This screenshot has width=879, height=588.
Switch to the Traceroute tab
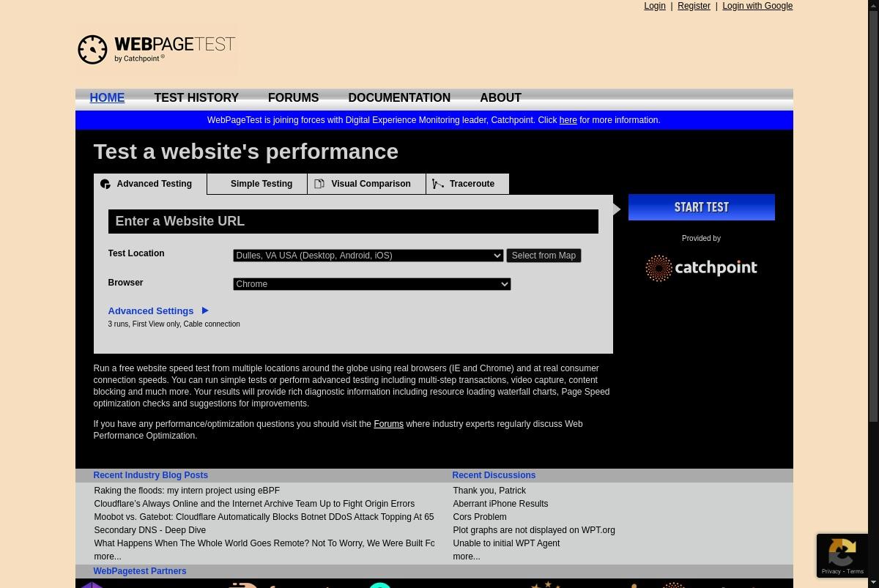pyautogui.click(x=467, y=184)
